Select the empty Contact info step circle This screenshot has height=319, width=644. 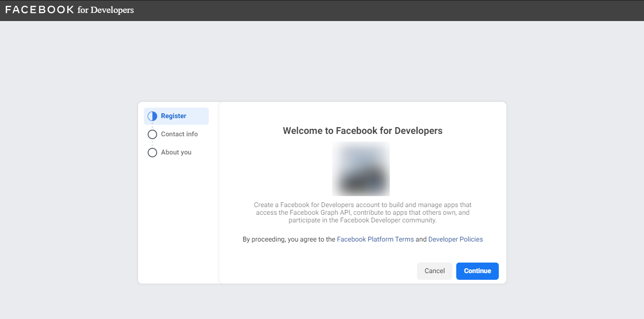click(x=152, y=134)
